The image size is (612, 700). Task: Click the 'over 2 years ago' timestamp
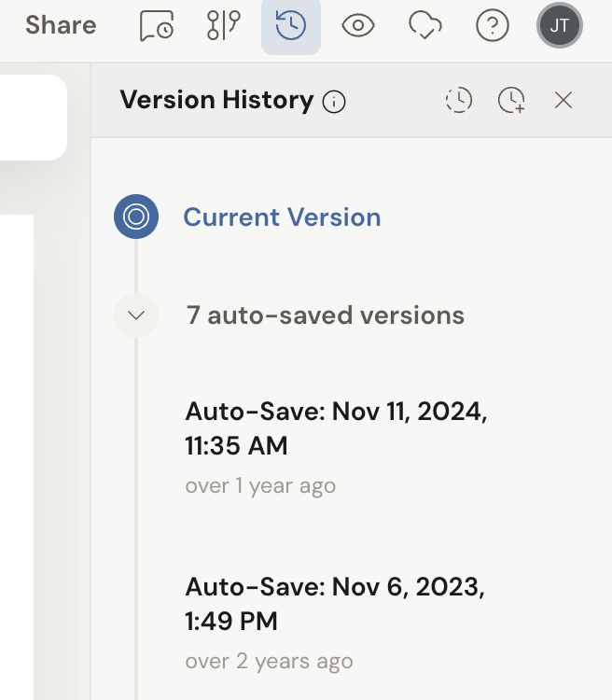(x=270, y=661)
